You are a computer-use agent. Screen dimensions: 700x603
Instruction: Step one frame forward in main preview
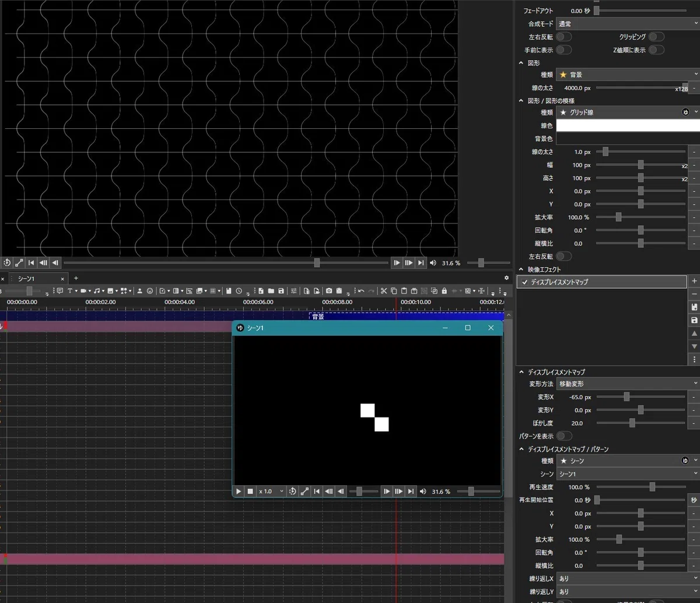click(x=397, y=263)
